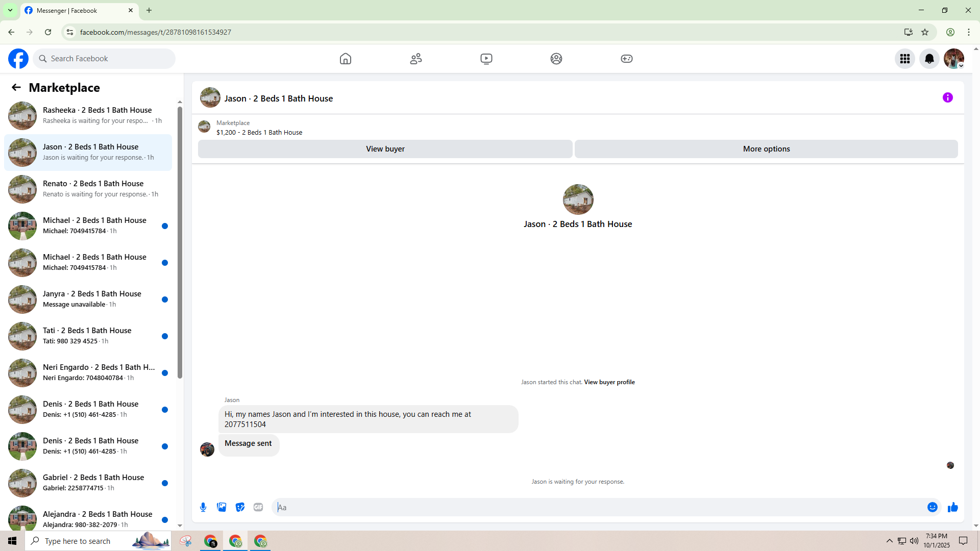Open the View buyer profile link
980x551 pixels.
pos(609,382)
